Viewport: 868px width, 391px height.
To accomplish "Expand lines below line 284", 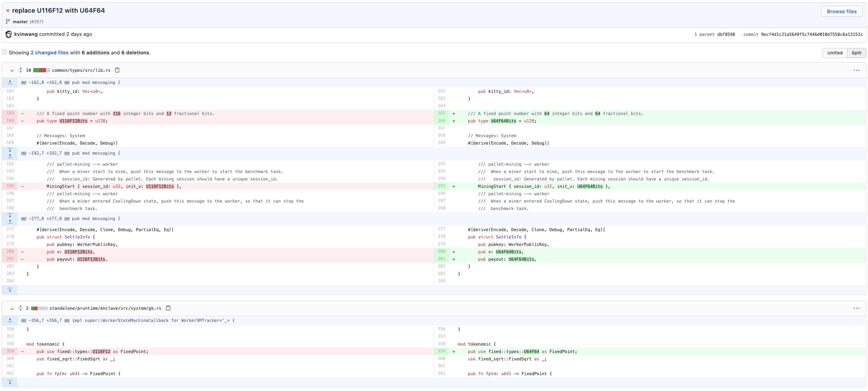I will pos(10,290).
